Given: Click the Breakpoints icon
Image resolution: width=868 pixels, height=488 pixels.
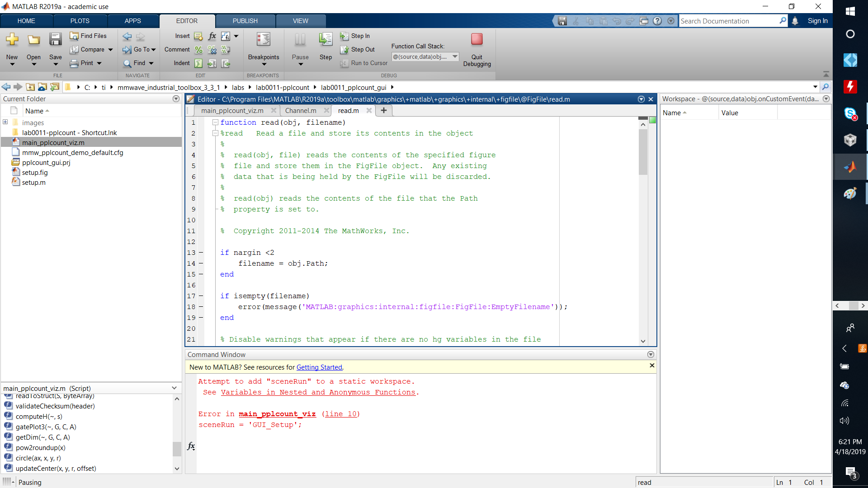Looking at the screenshot, I should (x=264, y=40).
